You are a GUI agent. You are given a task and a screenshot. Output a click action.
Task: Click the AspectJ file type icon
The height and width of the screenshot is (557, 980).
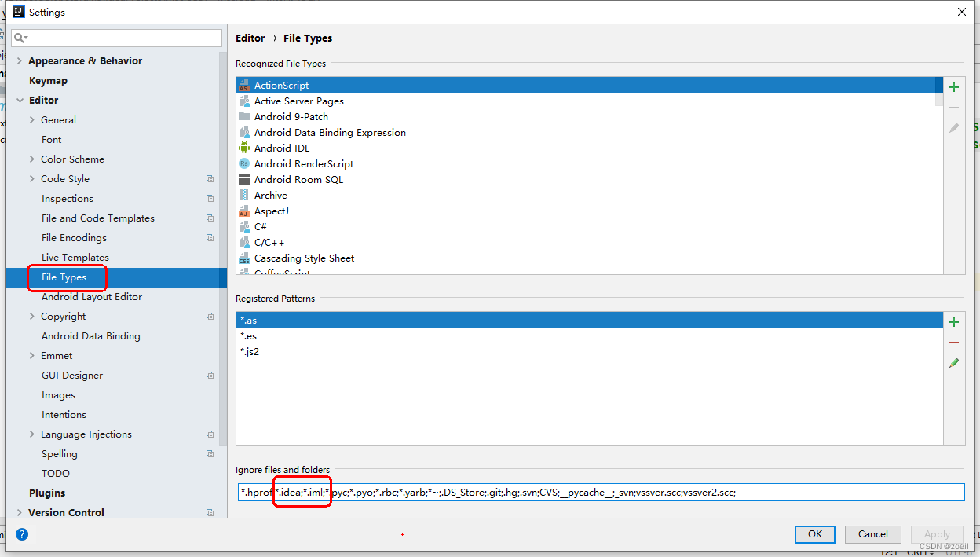point(244,211)
